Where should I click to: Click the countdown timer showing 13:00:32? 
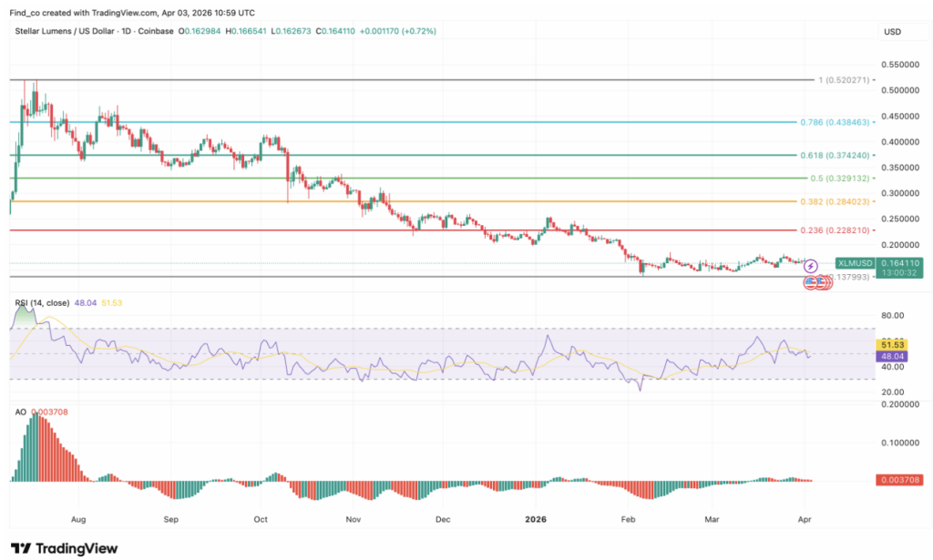click(897, 273)
